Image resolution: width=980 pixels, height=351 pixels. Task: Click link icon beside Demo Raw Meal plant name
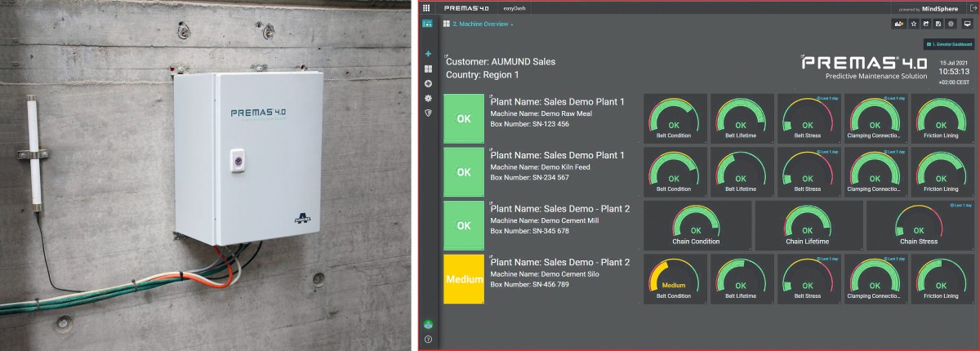(x=490, y=97)
